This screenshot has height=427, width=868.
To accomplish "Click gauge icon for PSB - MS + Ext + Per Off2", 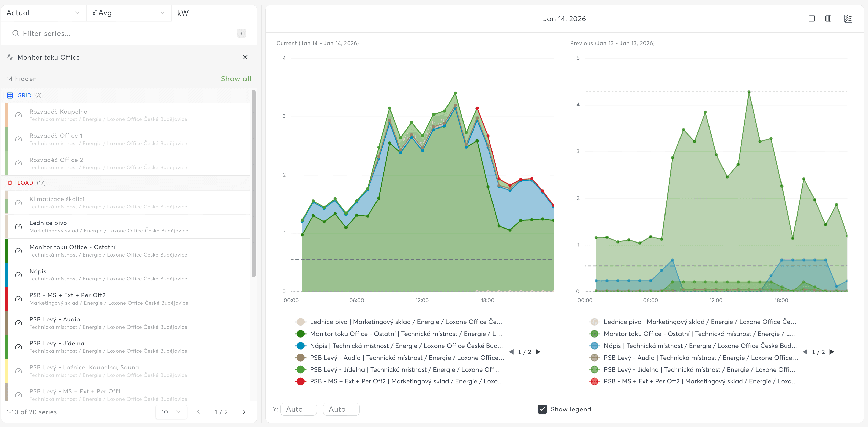I will [x=19, y=299].
